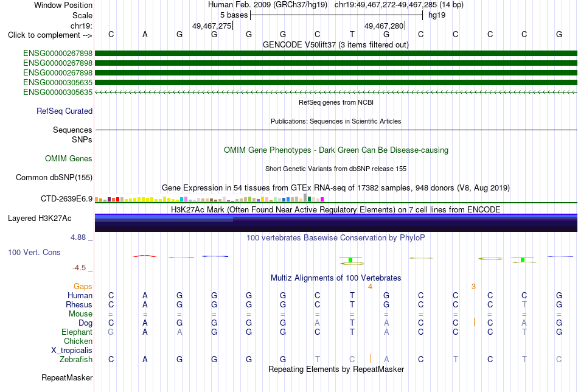Click the orange gap count '3' in Gaps row

coord(474,287)
